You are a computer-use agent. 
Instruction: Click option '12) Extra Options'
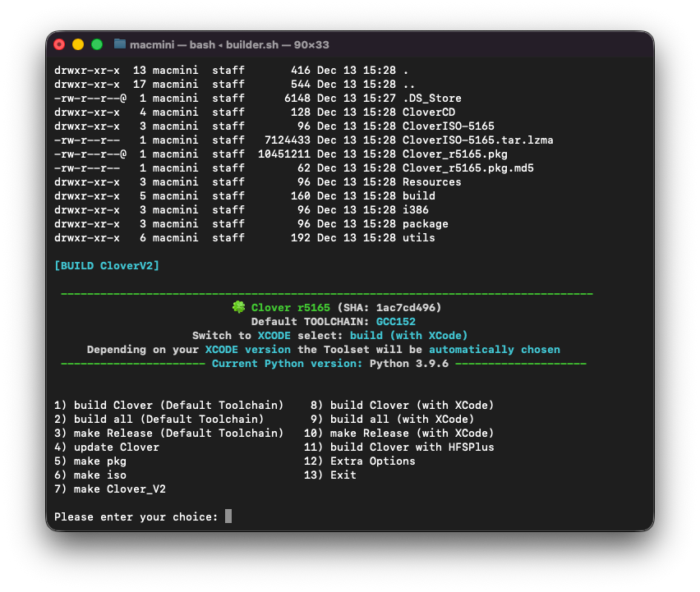359,461
